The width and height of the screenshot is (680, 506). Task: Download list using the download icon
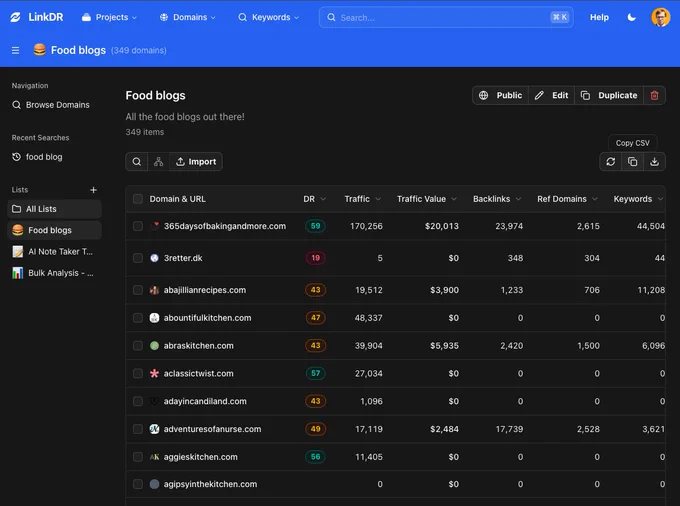pos(654,162)
